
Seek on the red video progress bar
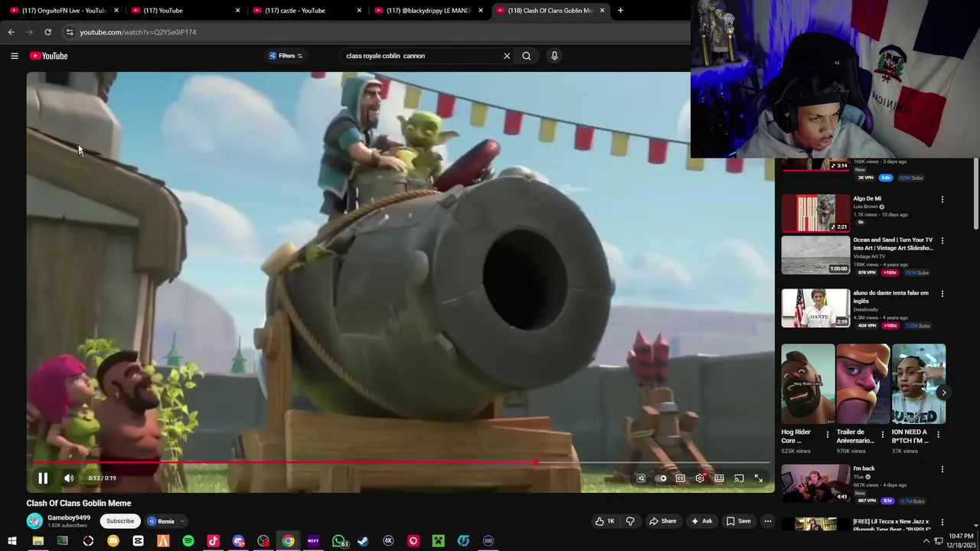click(x=400, y=462)
